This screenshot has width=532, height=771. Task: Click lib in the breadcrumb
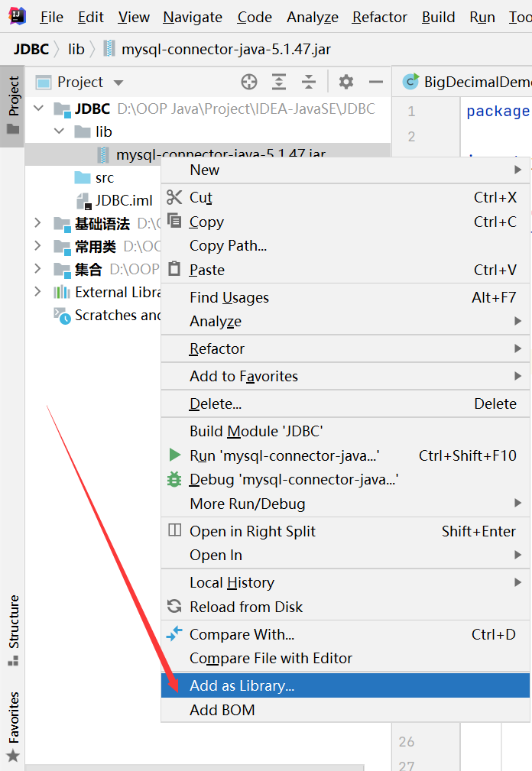point(76,49)
